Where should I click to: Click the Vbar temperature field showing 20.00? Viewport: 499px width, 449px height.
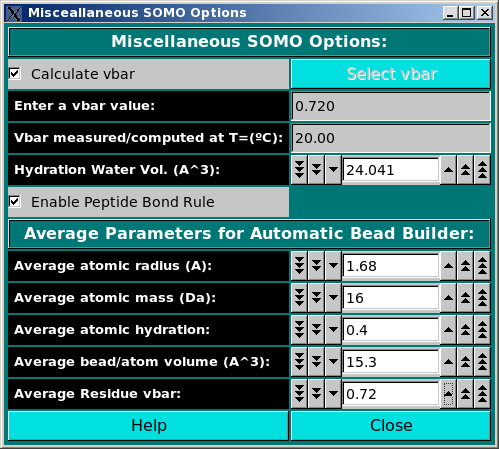pos(391,138)
